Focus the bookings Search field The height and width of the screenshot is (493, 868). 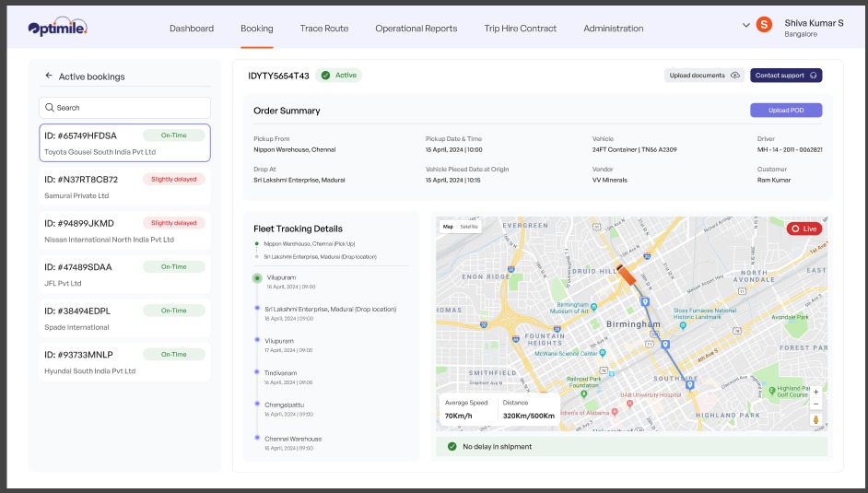[124, 107]
